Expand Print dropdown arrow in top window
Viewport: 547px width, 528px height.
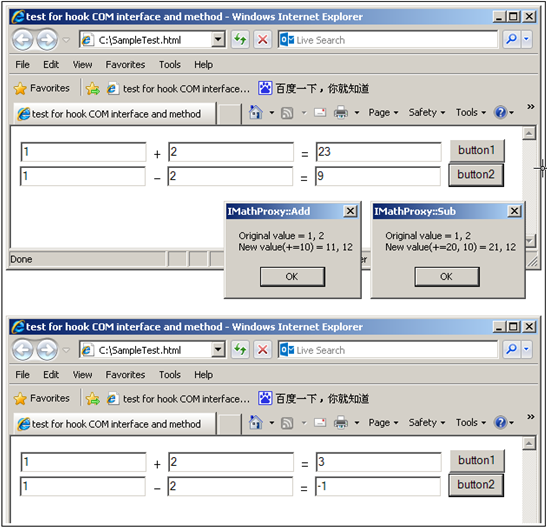tap(357, 113)
